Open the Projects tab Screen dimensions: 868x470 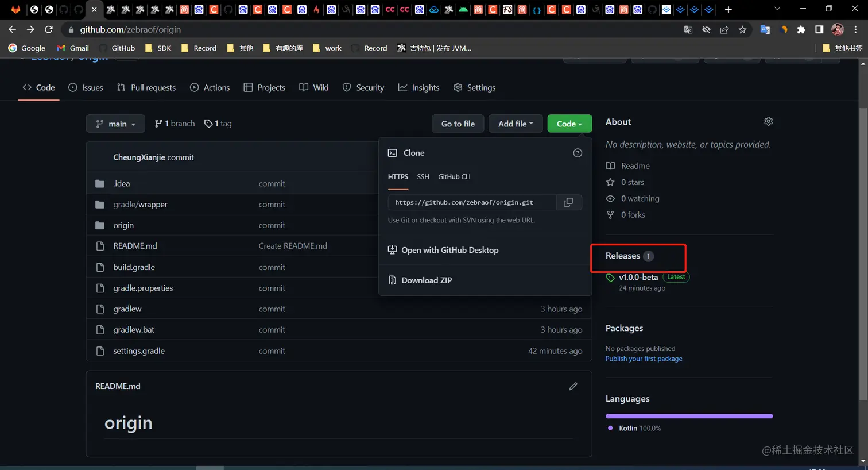tap(264, 87)
